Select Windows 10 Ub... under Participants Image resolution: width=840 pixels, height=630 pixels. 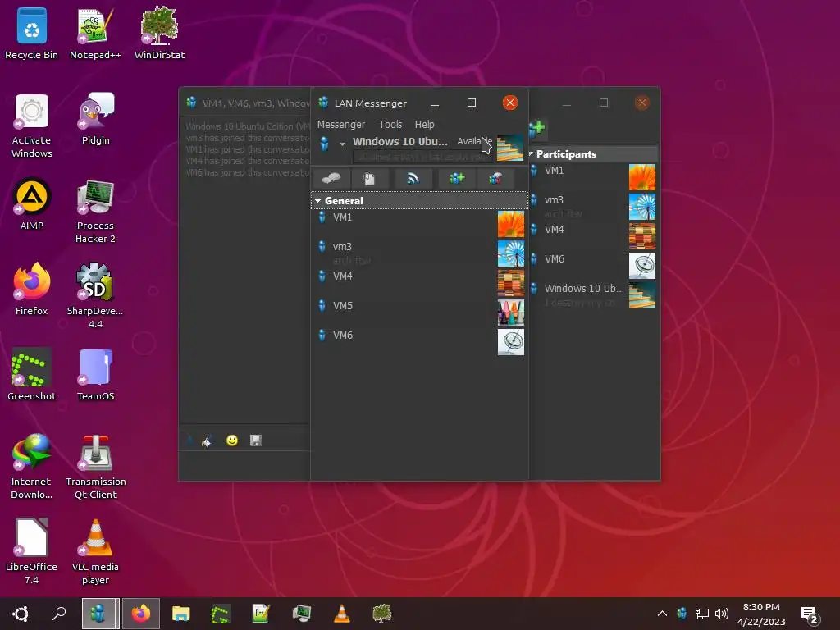pos(593,294)
